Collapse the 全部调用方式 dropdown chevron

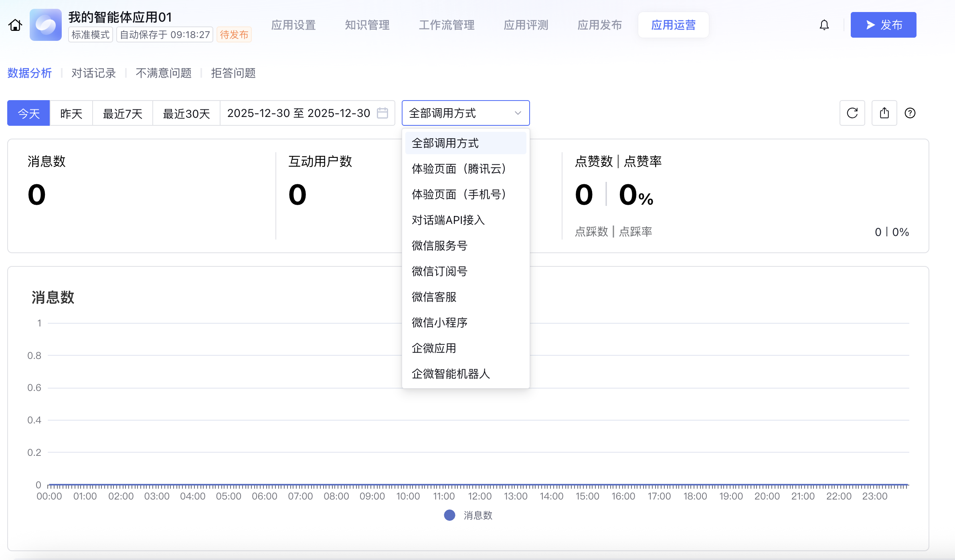(518, 113)
